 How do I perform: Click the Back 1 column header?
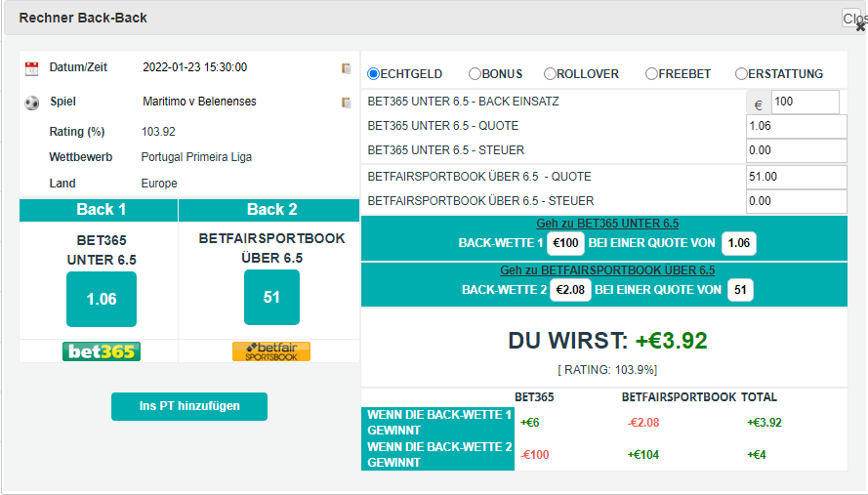99,210
